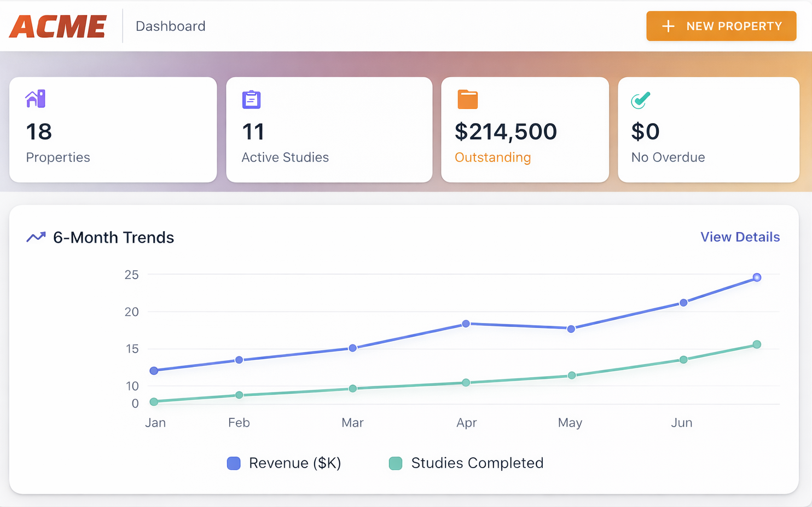Open the Outstanding balance folder icon
Screen dimensions: 812x507
[x=466, y=100]
